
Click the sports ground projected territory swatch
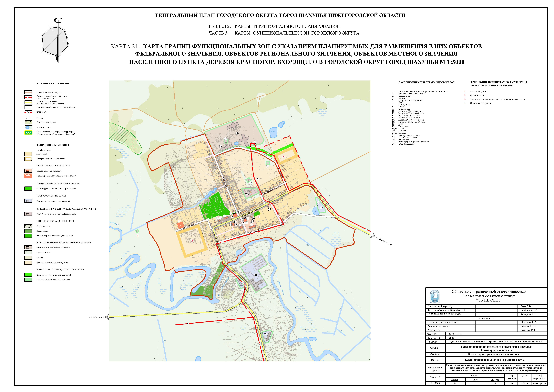[28, 188]
